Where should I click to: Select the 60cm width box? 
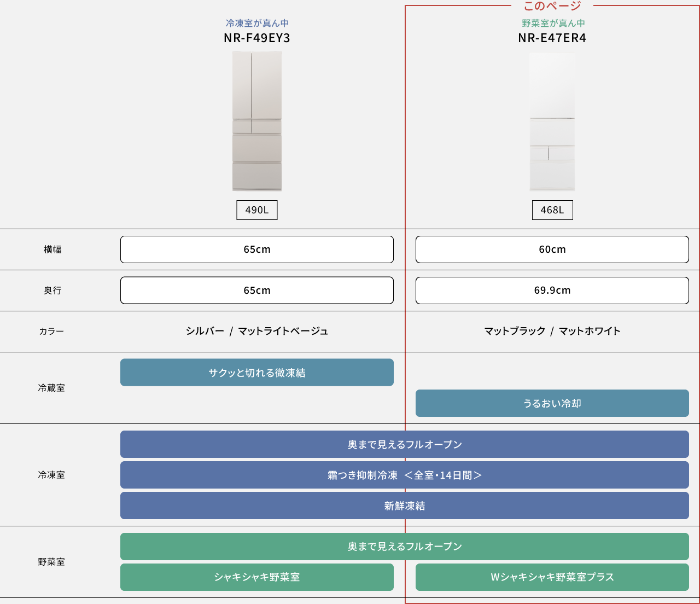552,249
